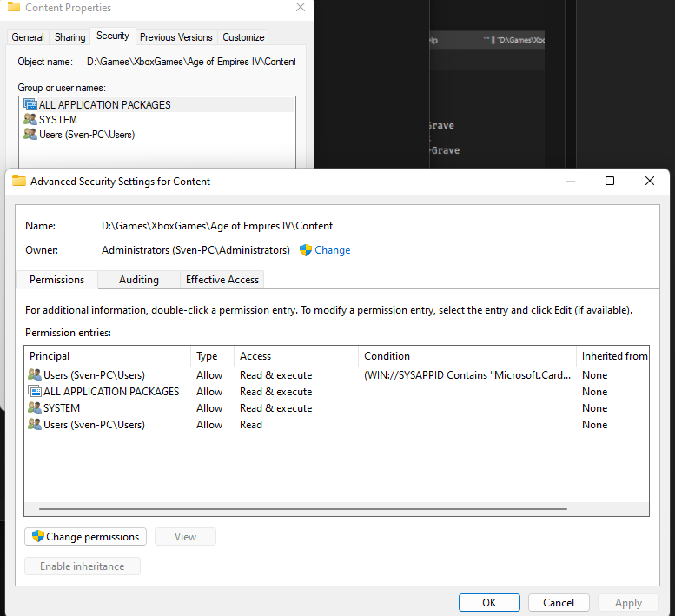Image resolution: width=675 pixels, height=616 pixels.
Task: Click the Principal column header
Action: (108, 356)
